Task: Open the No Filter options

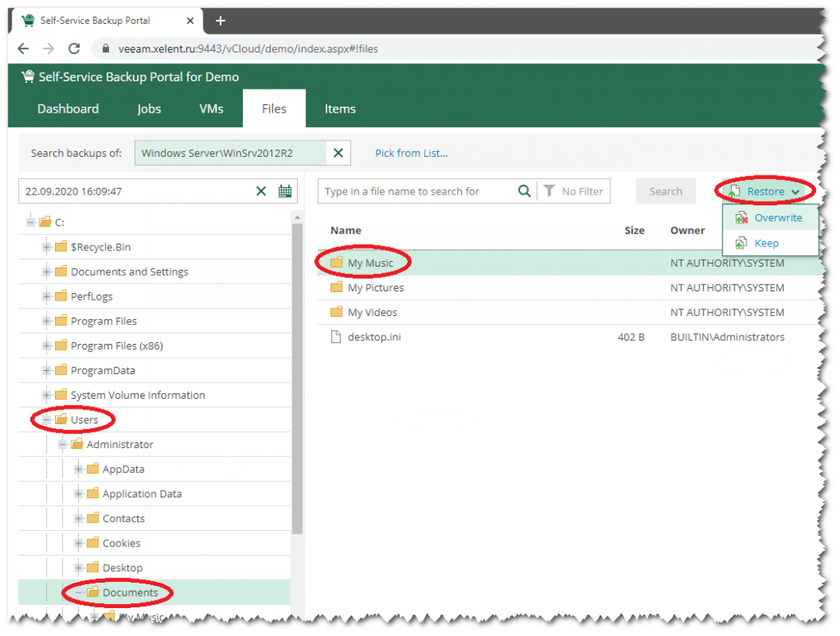Action: pos(573,191)
